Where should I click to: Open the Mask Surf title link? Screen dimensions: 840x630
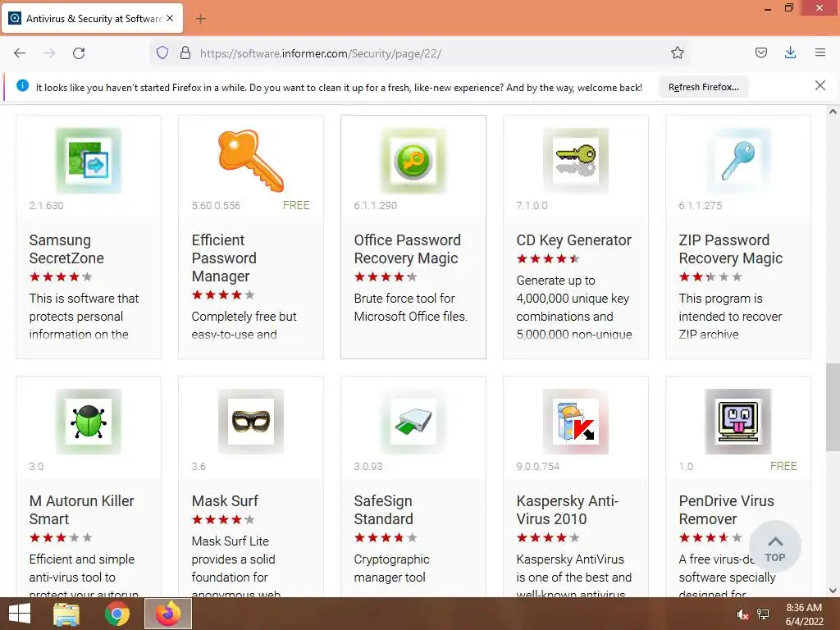coord(225,501)
